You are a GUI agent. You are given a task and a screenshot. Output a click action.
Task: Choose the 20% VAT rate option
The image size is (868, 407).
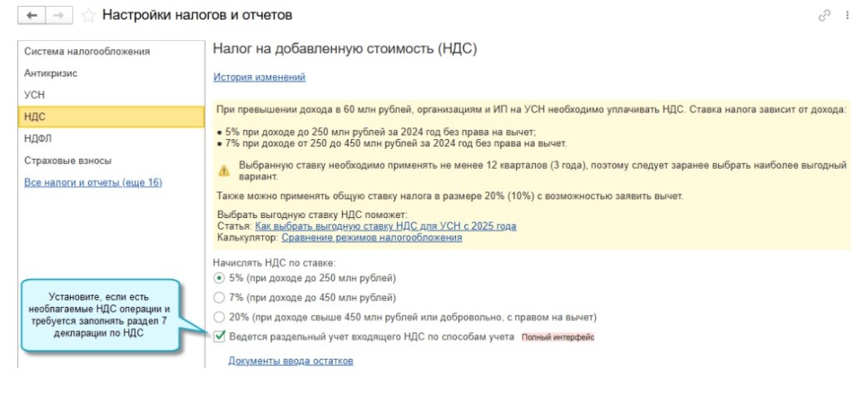pyautogui.click(x=220, y=317)
